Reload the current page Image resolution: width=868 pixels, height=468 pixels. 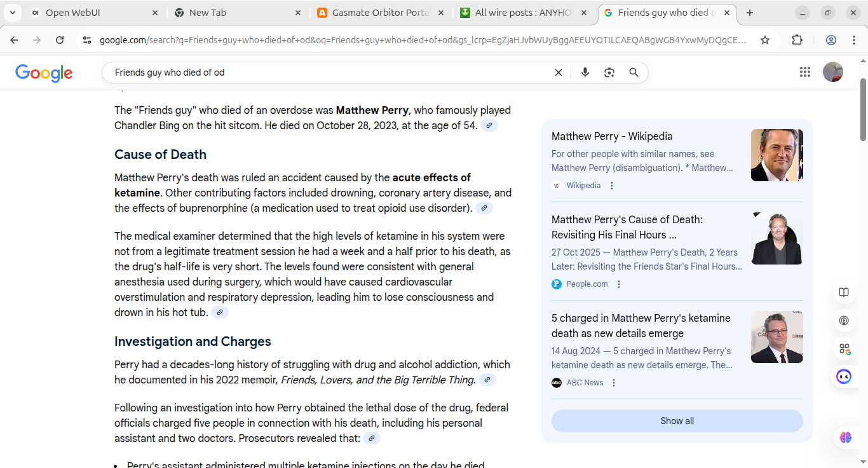60,40
